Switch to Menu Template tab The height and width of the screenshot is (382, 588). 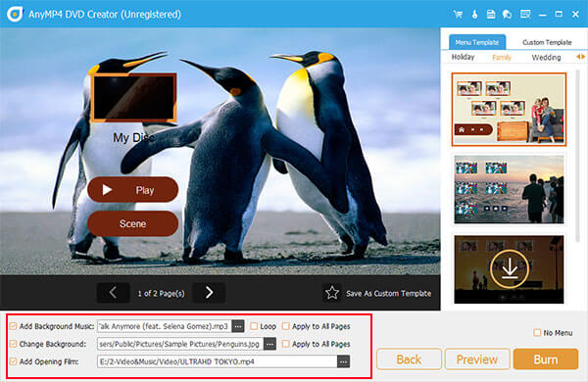click(x=477, y=42)
